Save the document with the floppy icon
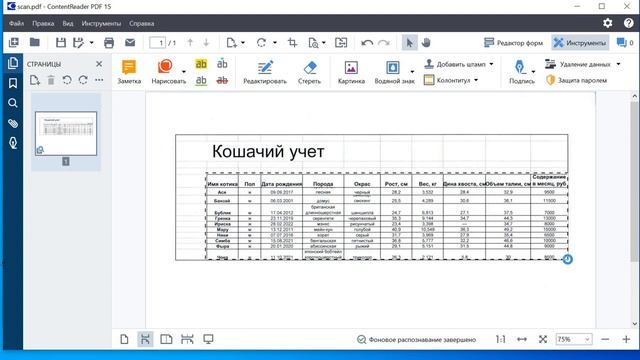Screen dimensions: 640x360 pyautogui.click(x=61, y=42)
